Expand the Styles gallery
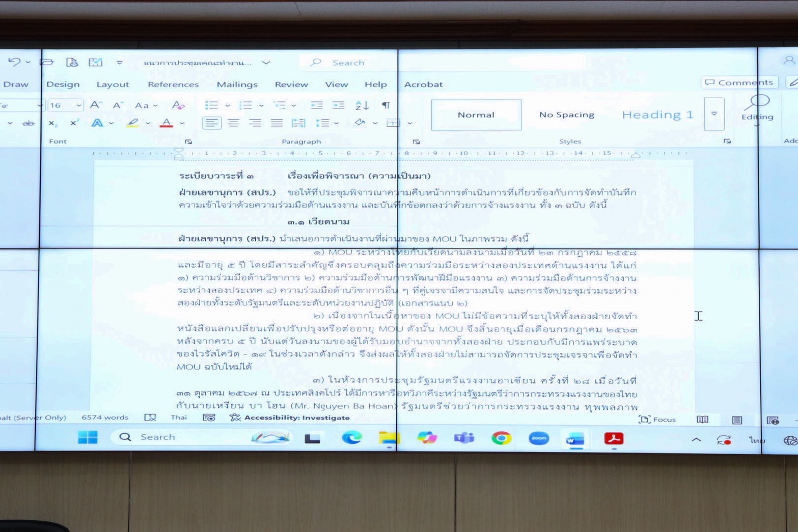This screenshot has width=798, height=532. [x=714, y=114]
